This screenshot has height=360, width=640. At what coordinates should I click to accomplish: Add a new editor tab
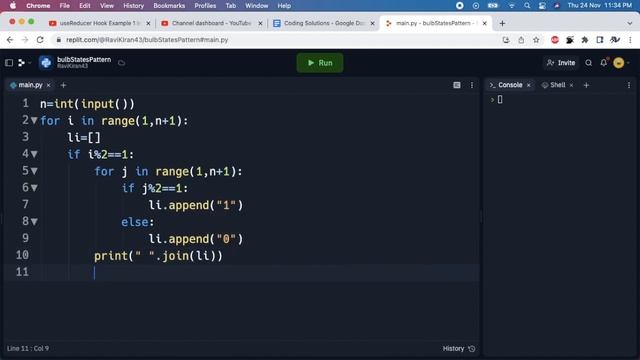pos(63,85)
